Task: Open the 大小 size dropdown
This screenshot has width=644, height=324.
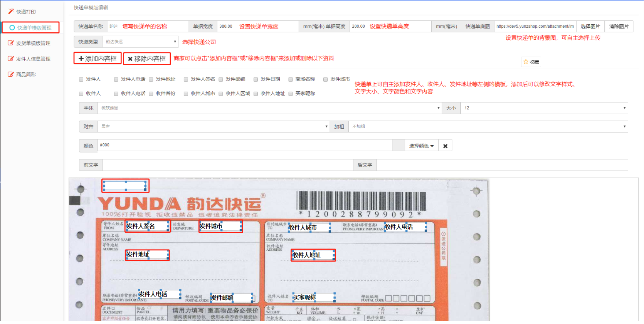Action: click(544, 108)
